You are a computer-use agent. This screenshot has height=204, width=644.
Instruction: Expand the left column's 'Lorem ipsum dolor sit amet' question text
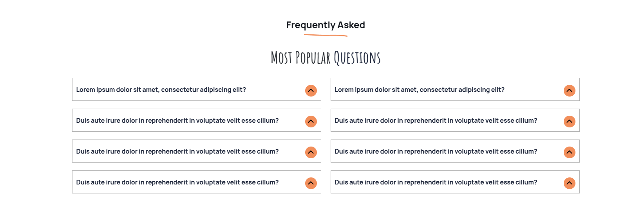161,90
